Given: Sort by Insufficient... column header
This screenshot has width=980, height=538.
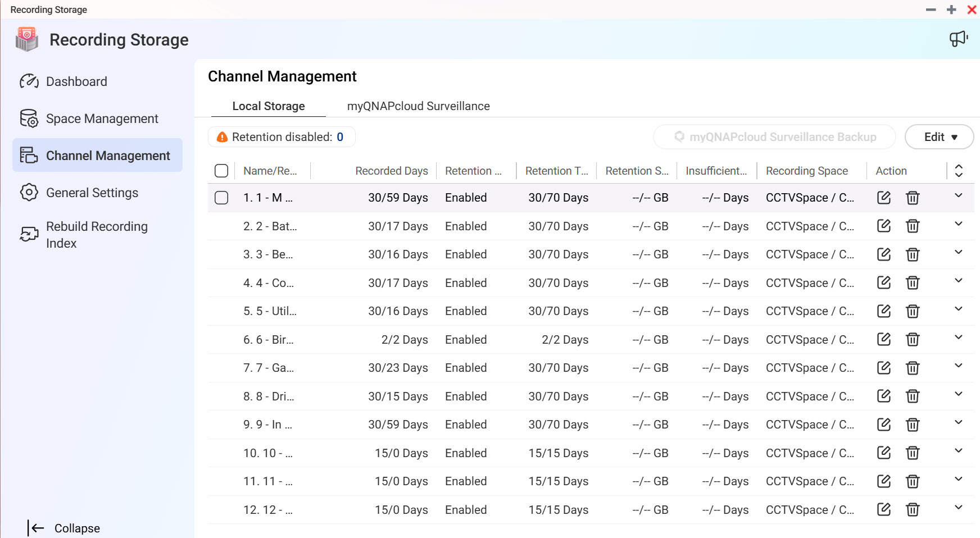Looking at the screenshot, I should click(716, 171).
